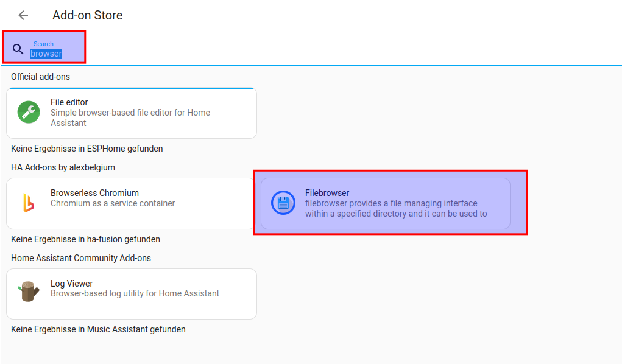Image resolution: width=622 pixels, height=364 pixels.
Task: Focus the Search field containing "browser"
Action: (x=46, y=54)
